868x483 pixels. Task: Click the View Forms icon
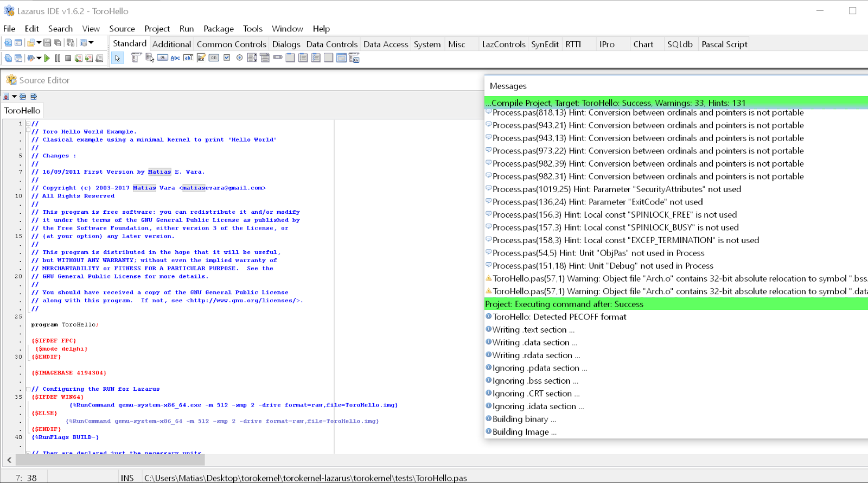click(18, 58)
